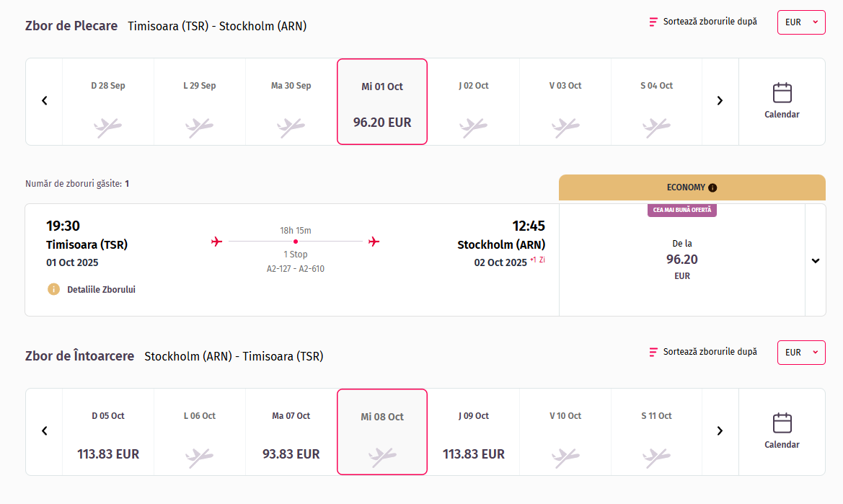Show earlier return dates arrow
843x504 pixels.
click(x=44, y=431)
